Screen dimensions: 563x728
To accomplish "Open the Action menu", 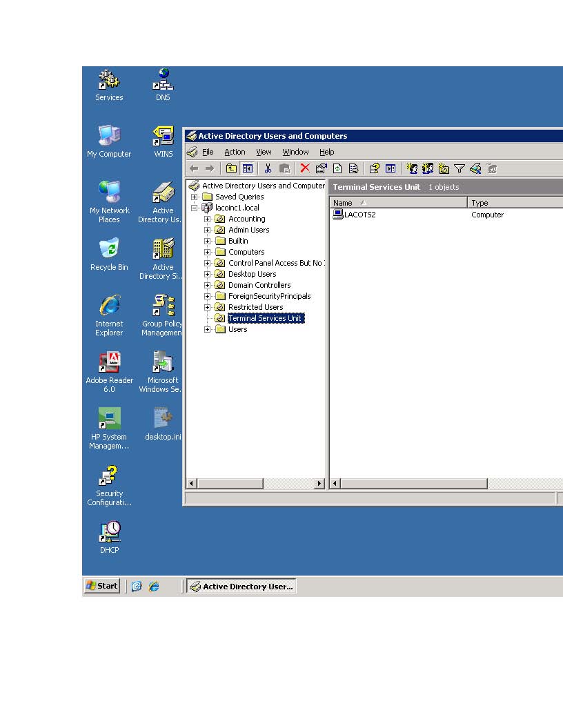I will (x=235, y=151).
